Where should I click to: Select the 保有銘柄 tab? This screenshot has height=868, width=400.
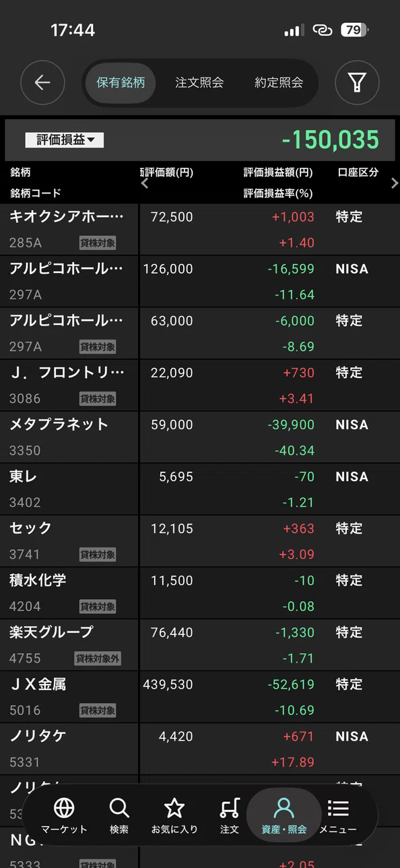[x=121, y=83]
